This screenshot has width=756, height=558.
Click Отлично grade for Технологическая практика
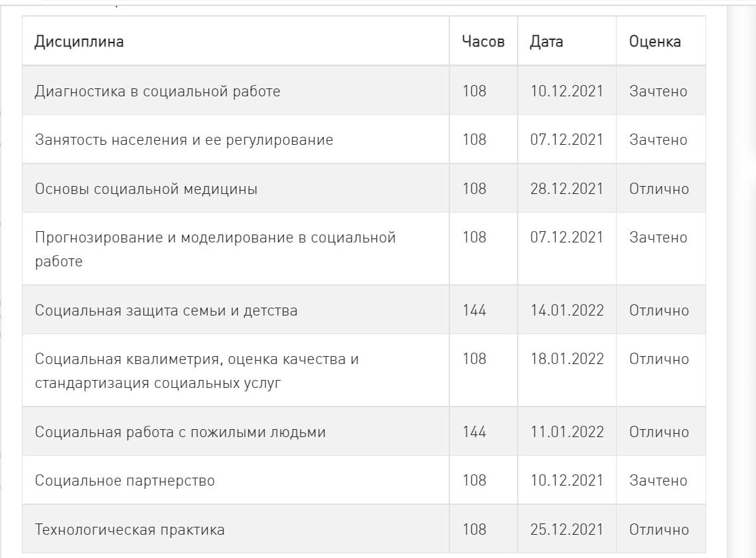(658, 529)
